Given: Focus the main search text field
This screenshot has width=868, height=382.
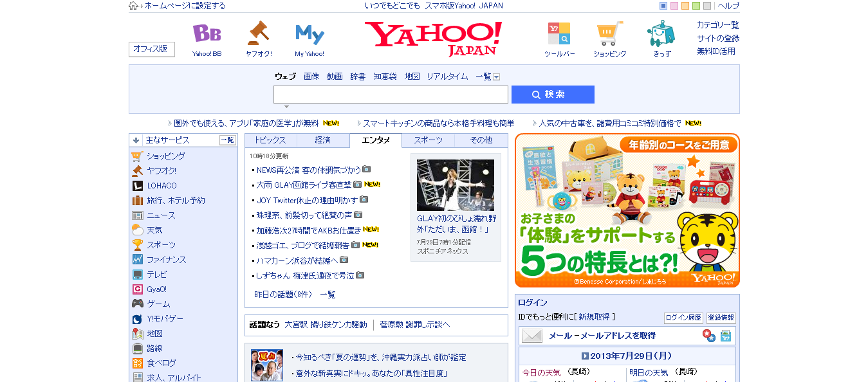Looking at the screenshot, I should tap(391, 95).
